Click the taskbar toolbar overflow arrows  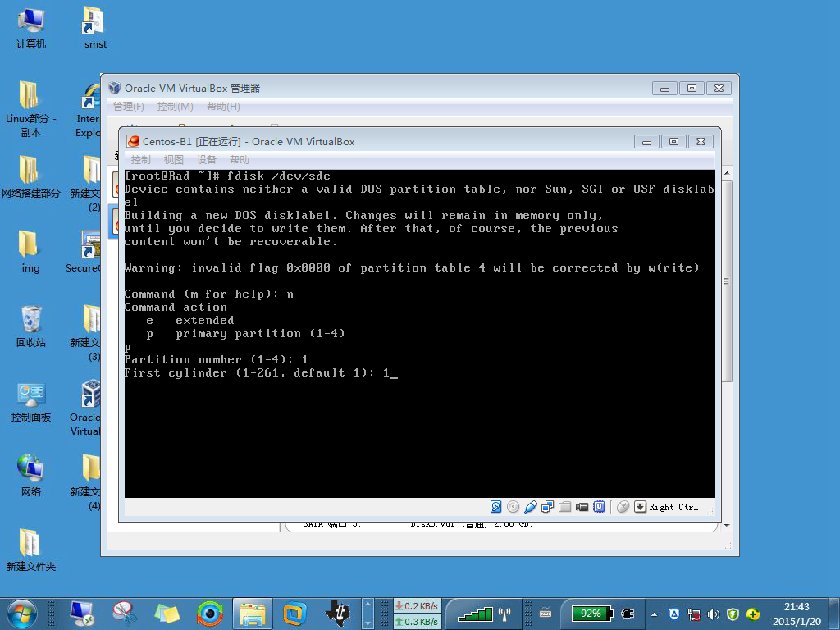(368, 614)
